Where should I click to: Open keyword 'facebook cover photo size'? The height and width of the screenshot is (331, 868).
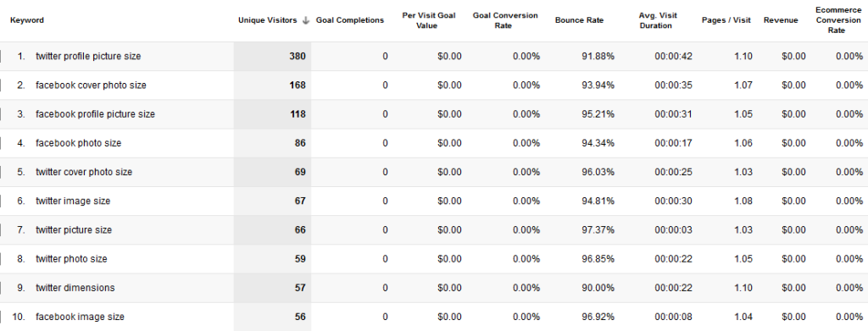click(91, 86)
